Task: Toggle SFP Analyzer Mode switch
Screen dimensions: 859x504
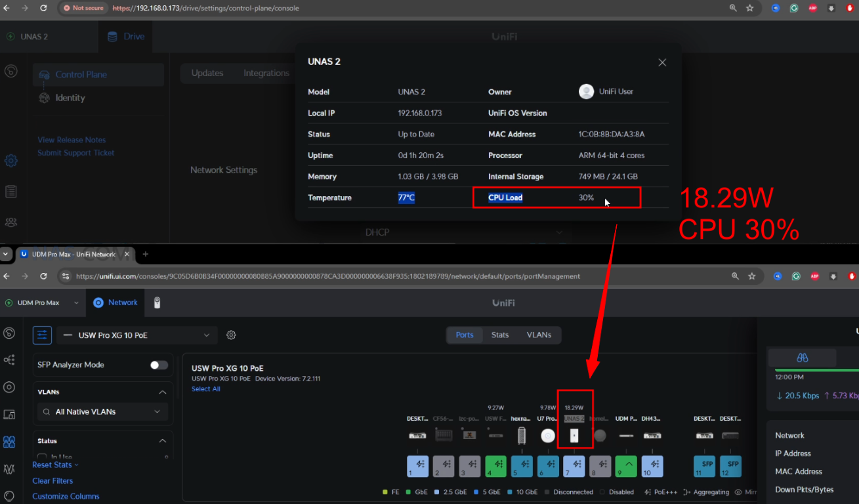Action: [x=159, y=365]
